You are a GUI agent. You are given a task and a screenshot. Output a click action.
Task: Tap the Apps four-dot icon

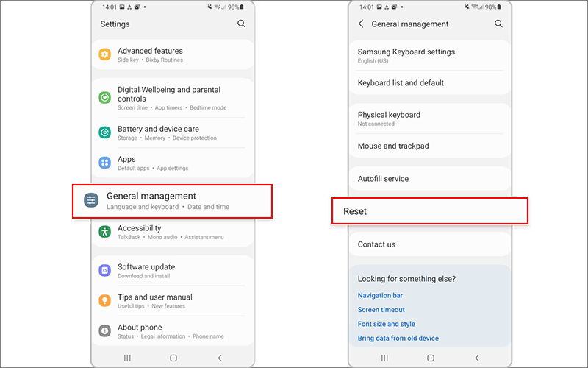(x=104, y=163)
